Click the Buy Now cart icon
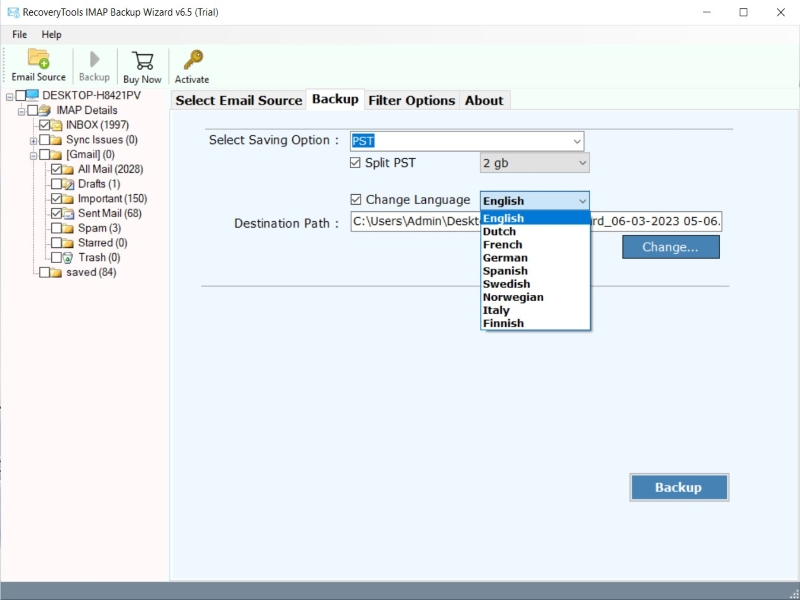Image resolution: width=800 pixels, height=600 pixels. 142,61
